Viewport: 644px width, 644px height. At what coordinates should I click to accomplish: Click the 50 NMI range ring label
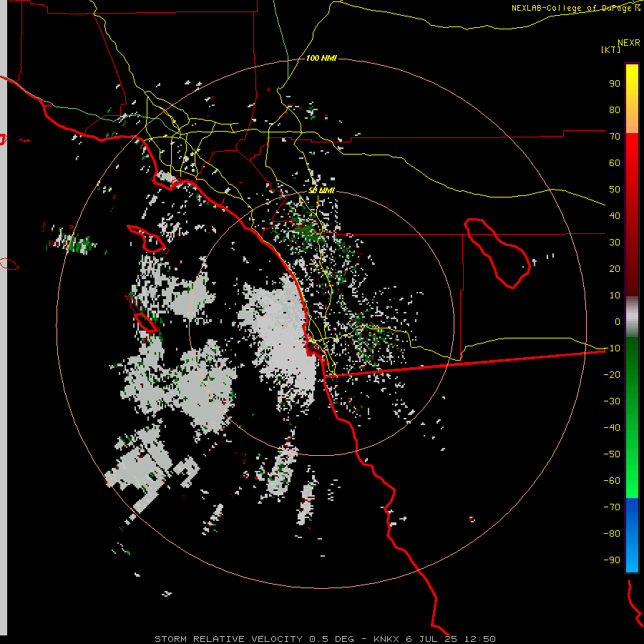point(321,190)
